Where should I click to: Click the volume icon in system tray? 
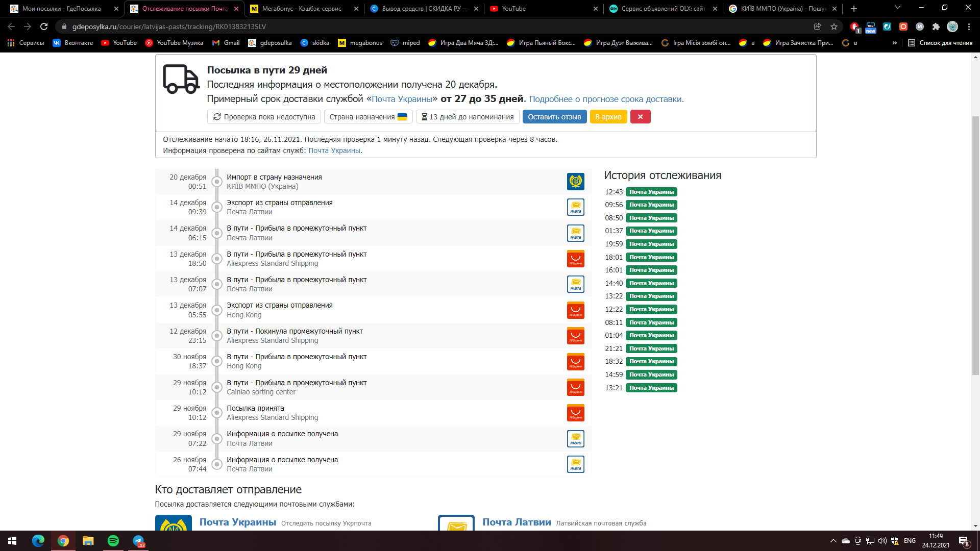pos(882,541)
